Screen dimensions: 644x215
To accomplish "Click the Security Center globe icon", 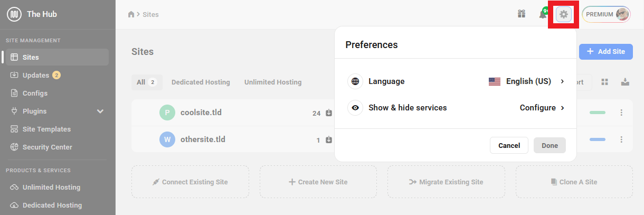I will point(14,147).
